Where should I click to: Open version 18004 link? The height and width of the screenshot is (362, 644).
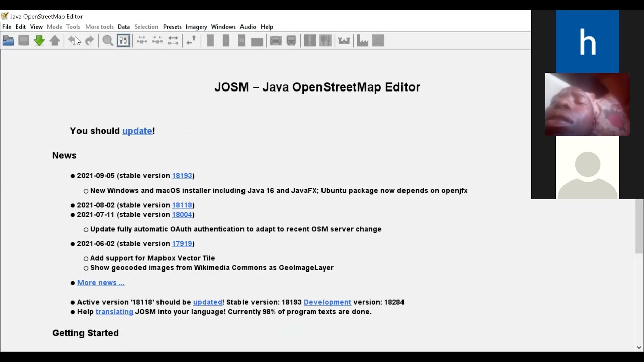(x=182, y=214)
